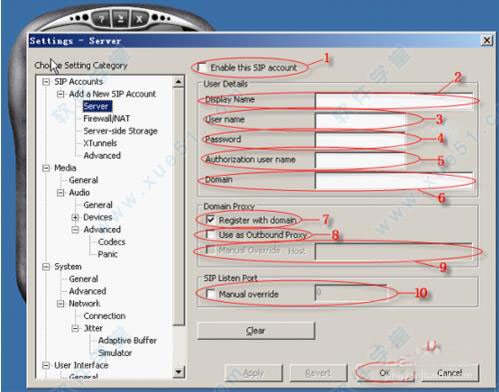Screen dimensions: 499x392
Task: Click the Display Name input field
Action: point(394,100)
